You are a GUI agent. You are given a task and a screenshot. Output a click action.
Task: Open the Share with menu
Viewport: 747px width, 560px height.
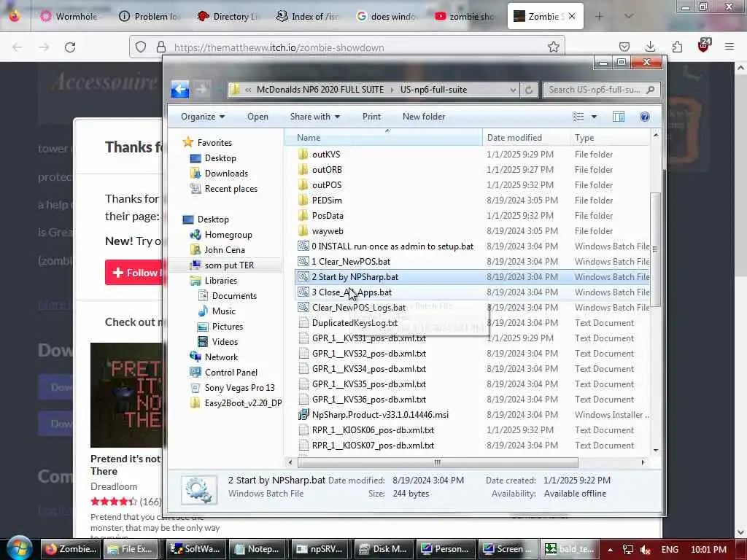pos(314,117)
